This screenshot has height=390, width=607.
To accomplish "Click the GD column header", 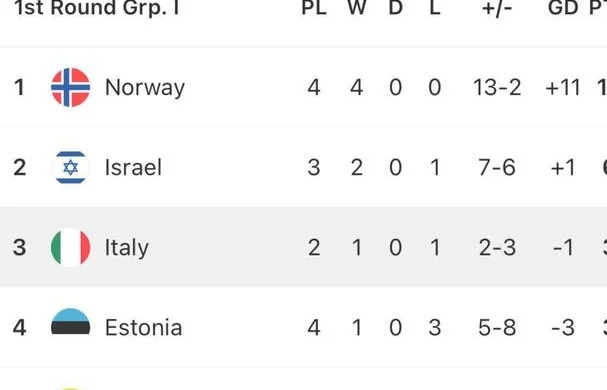I will pos(563,8).
